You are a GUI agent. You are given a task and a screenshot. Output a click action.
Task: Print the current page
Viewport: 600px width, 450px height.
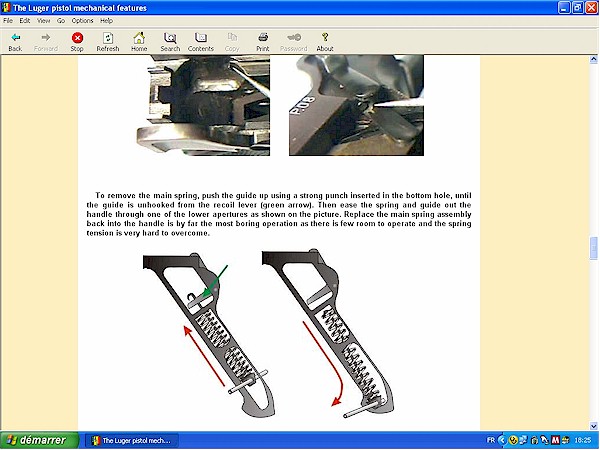(263, 42)
